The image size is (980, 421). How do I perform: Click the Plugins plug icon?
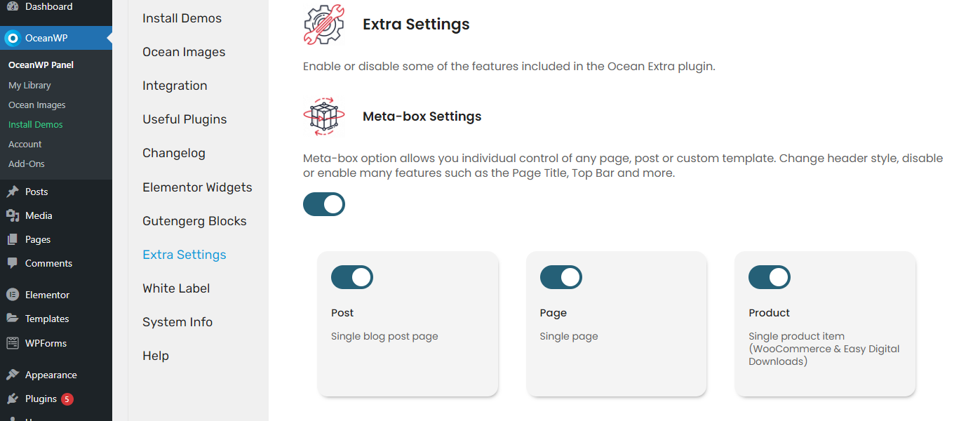click(x=12, y=399)
